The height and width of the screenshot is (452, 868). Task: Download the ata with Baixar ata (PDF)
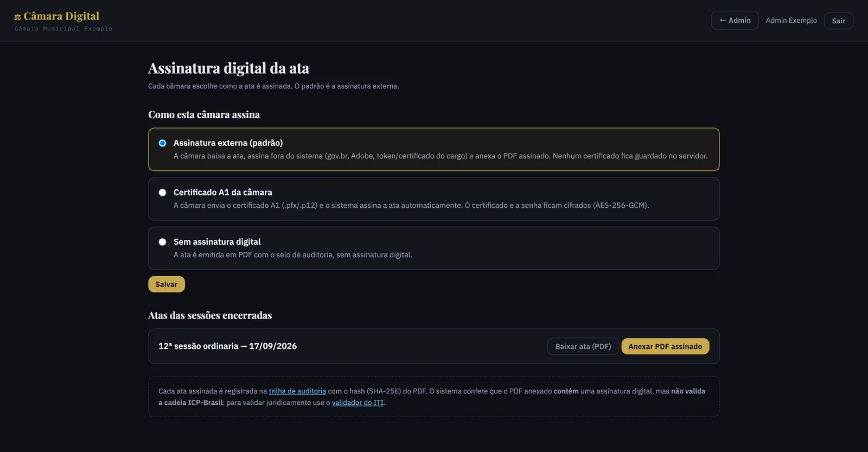tap(583, 346)
